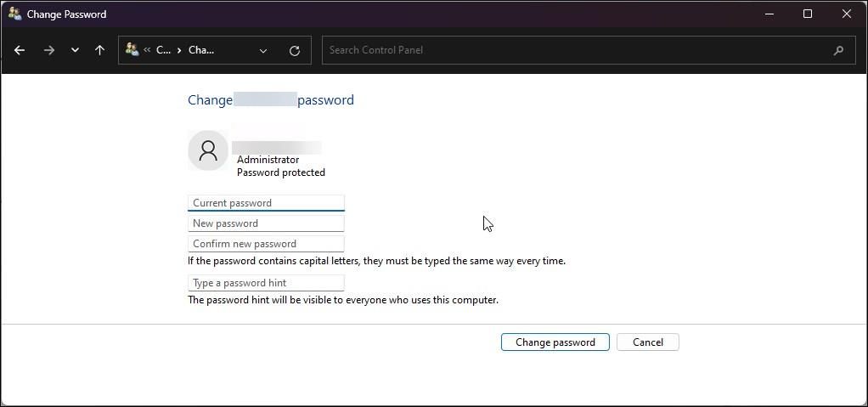Maximize the Change Password window
868x407 pixels.
point(808,14)
